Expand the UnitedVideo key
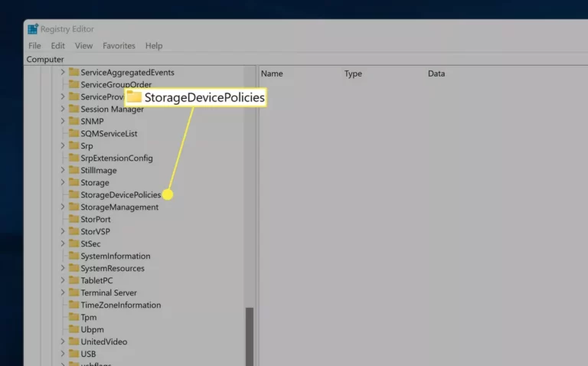 coord(63,341)
